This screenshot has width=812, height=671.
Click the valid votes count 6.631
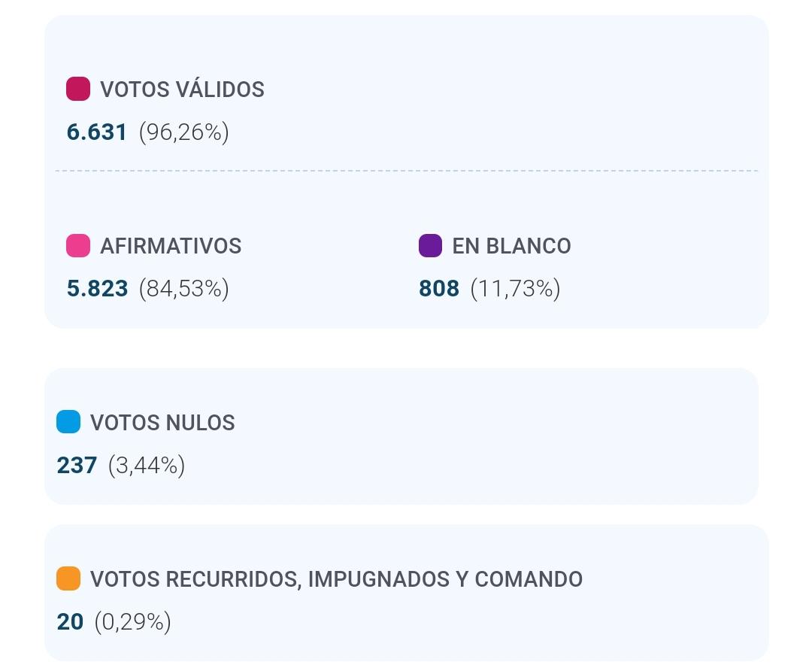coord(97,132)
